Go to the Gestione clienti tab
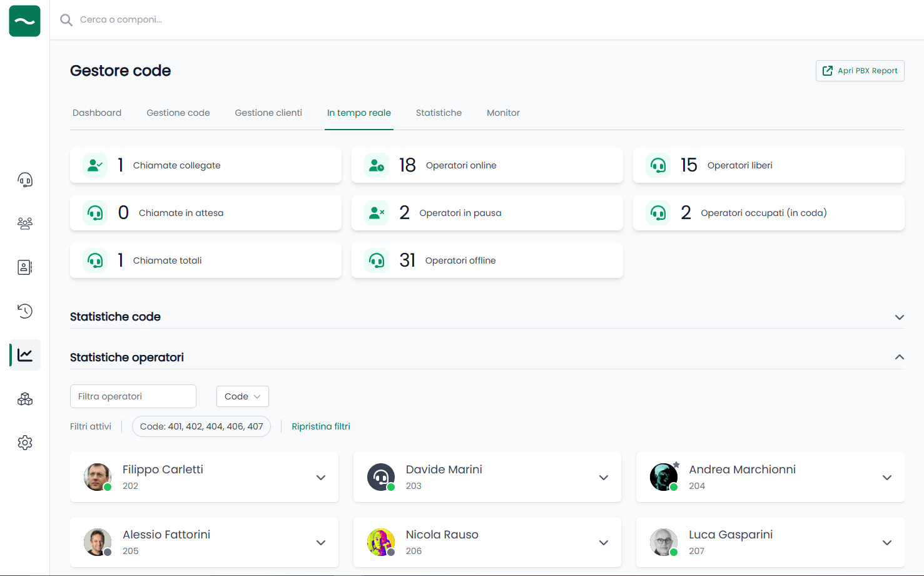Viewport: 924px width, 576px height. pos(268,113)
